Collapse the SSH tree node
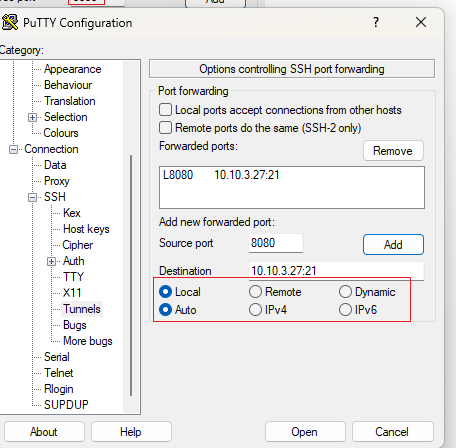The height and width of the screenshot is (448, 456). coord(32,197)
